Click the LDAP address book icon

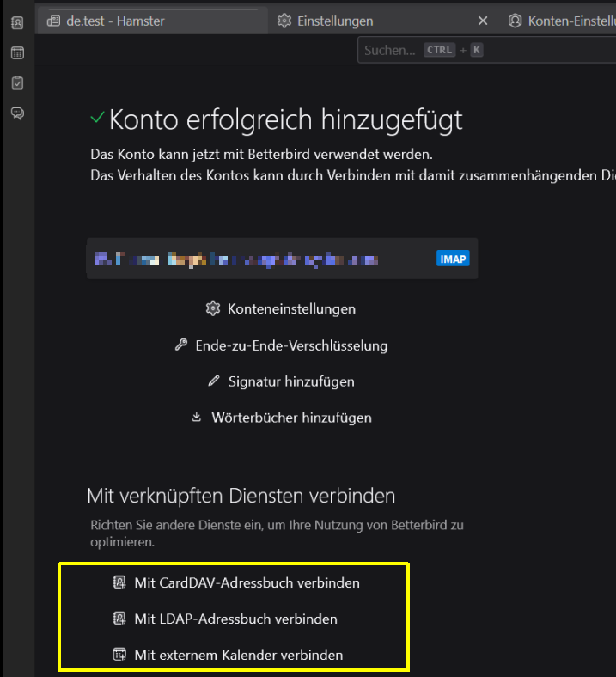click(119, 619)
